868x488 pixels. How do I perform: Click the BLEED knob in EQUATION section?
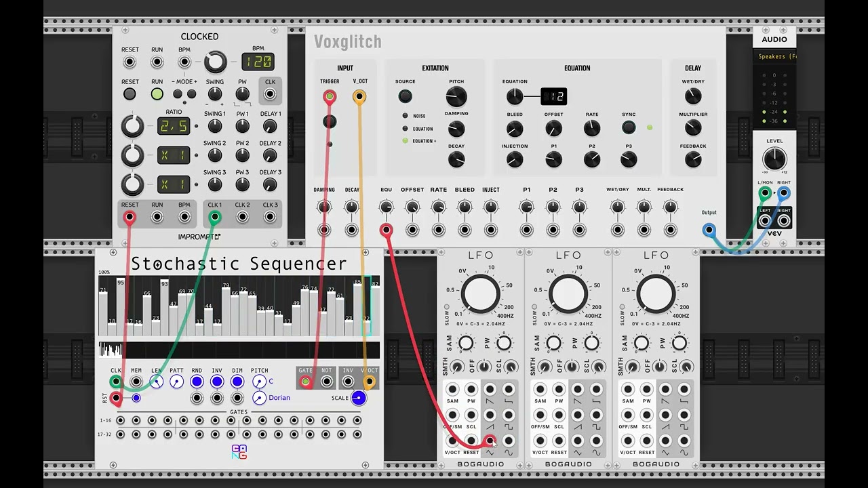[515, 128]
